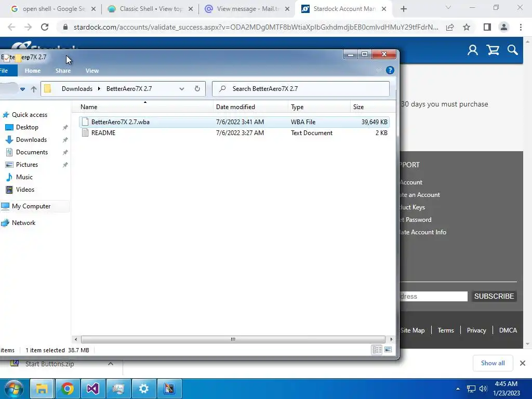
Task: Open BetterAero7X 2.7.wba file
Action: point(234,122)
